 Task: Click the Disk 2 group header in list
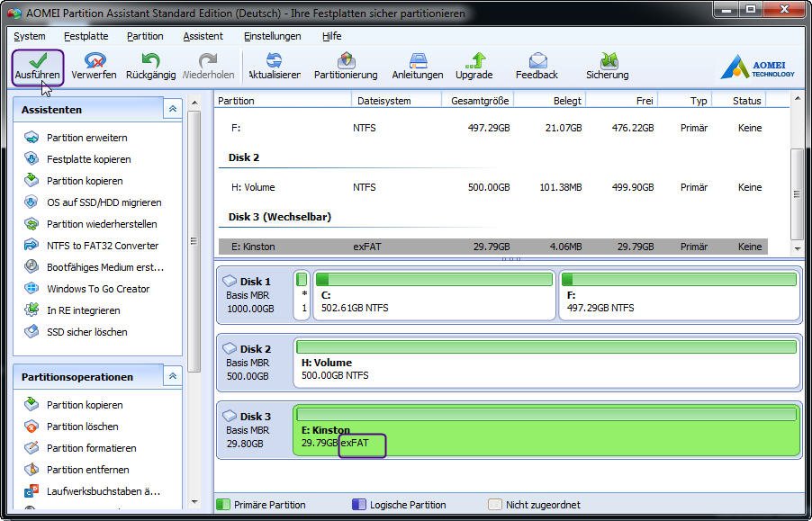(x=244, y=157)
